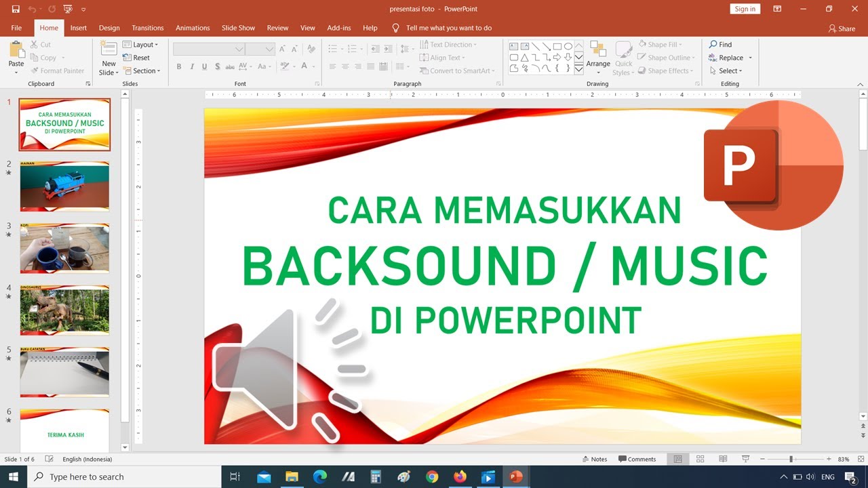The width and height of the screenshot is (868, 488).
Task: Start Slide Show from status bar icon
Action: pyautogui.click(x=745, y=459)
